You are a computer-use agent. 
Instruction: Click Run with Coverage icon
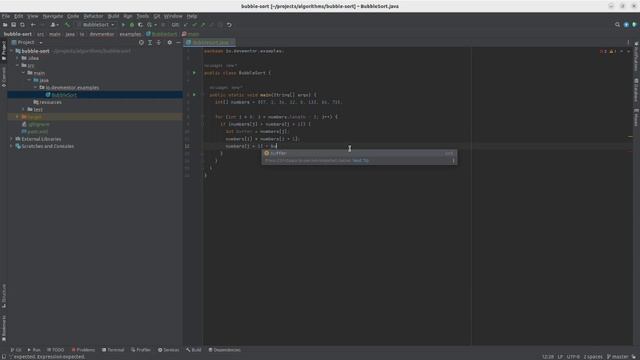(x=140, y=25)
